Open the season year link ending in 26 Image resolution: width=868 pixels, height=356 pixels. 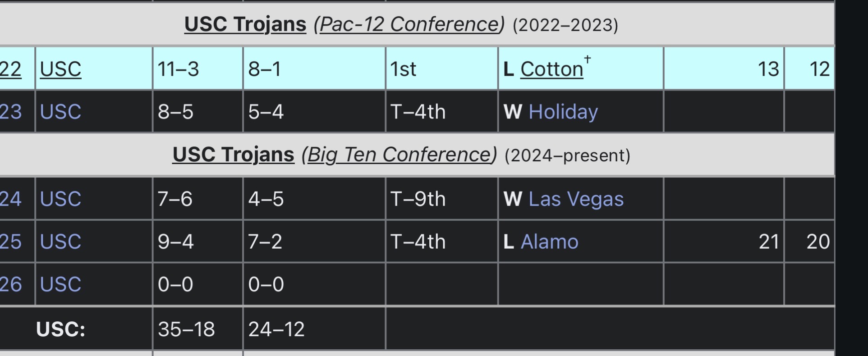pyautogui.click(x=10, y=284)
